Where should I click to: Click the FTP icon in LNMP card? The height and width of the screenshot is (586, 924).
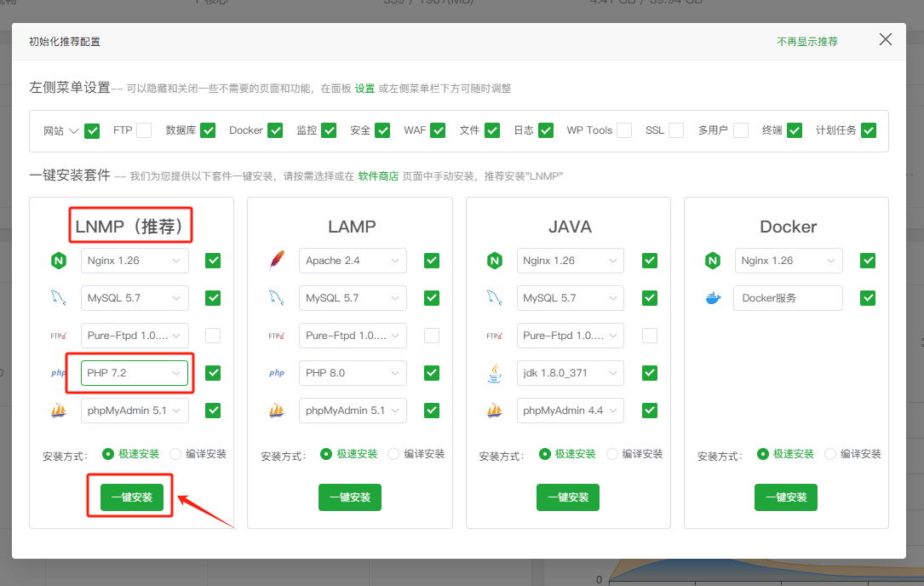[x=59, y=336]
